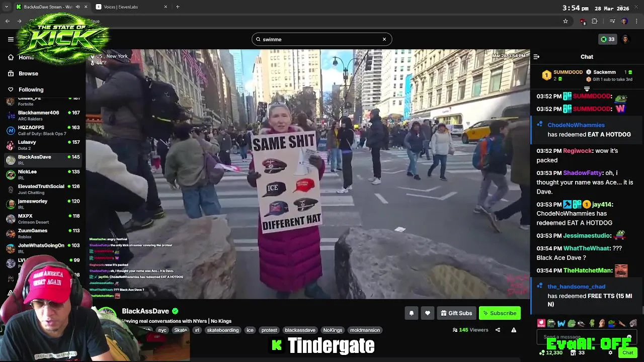This screenshot has height=362, width=644.
Task: Click the WhatTheWhaat username in chat
Action: click(586, 248)
